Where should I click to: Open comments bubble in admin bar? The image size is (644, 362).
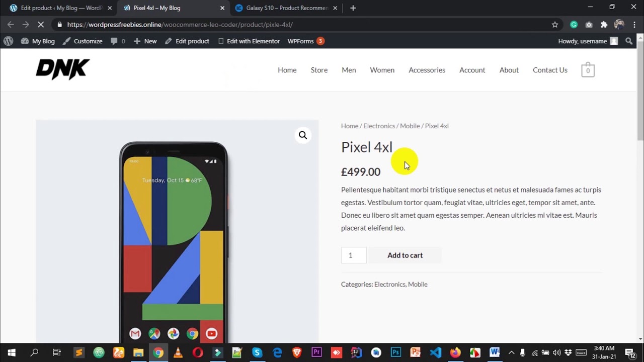click(118, 41)
